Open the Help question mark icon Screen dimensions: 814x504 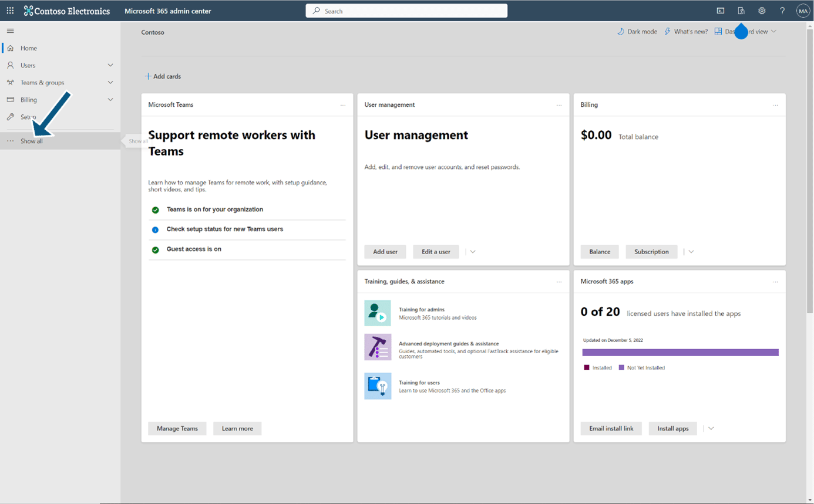(x=782, y=10)
